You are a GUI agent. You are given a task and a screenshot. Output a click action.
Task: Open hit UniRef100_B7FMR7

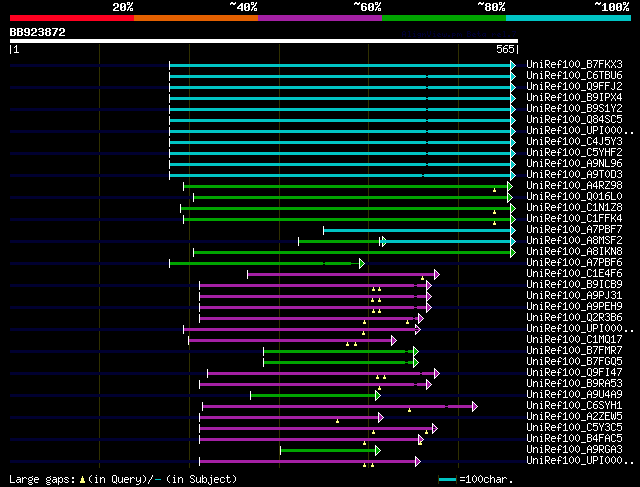(x=574, y=351)
